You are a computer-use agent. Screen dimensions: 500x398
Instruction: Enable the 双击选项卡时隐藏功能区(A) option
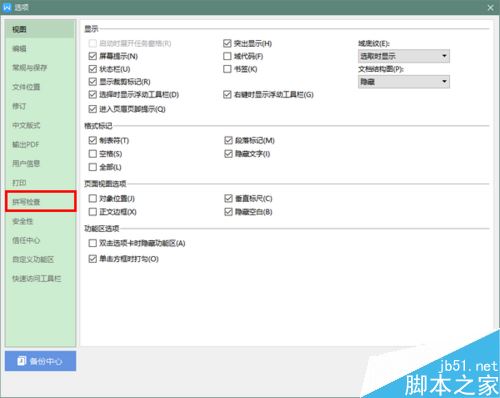[93, 243]
